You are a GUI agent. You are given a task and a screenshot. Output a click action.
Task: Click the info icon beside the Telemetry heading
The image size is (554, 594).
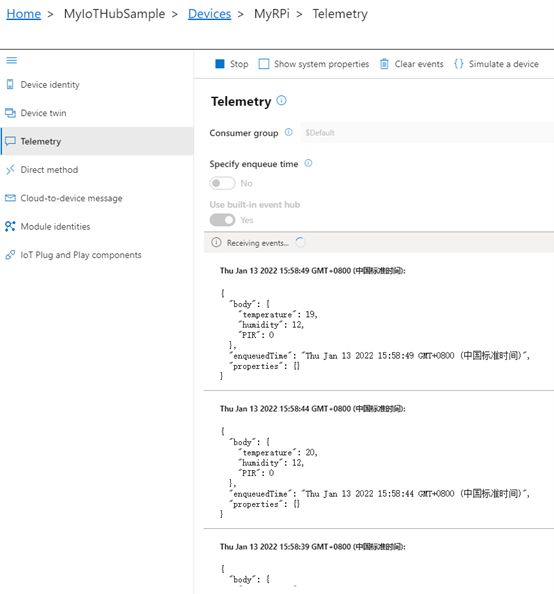pyautogui.click(x=282, y=101)
